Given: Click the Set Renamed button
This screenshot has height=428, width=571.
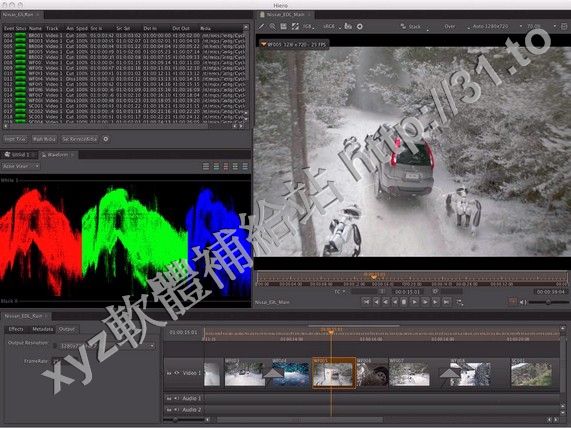Looking at the screenshot, I should tap(79, 139).
